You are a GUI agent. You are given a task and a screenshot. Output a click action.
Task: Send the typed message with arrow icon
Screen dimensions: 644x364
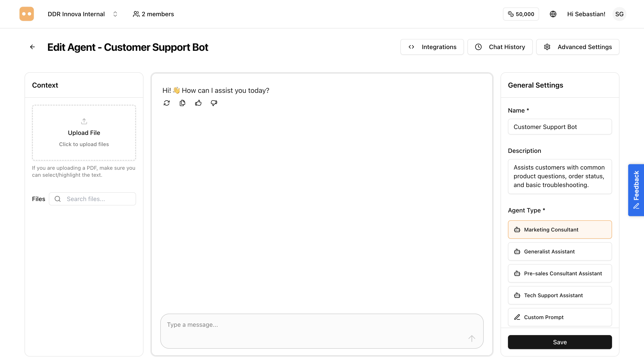tap(471, 338)
